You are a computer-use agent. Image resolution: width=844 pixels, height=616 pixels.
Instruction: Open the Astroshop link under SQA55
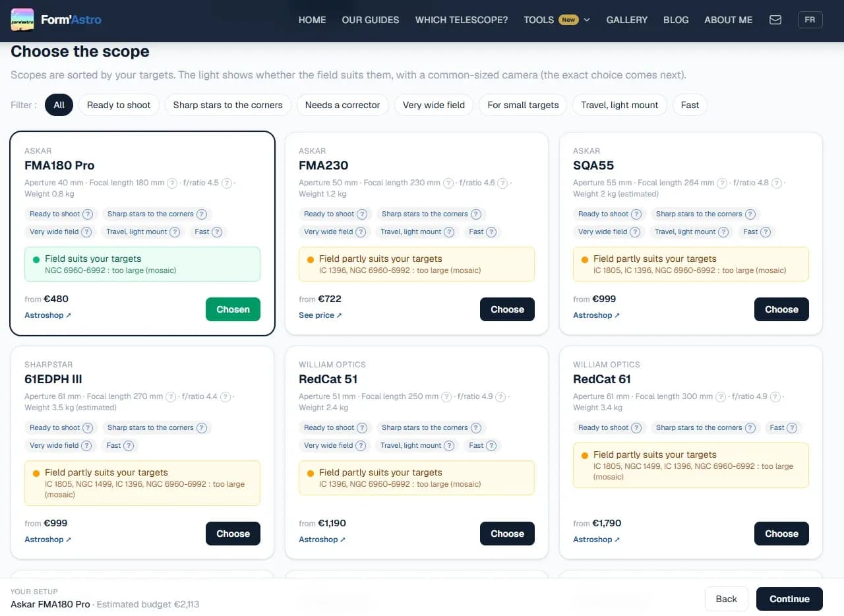click(596, 315)
